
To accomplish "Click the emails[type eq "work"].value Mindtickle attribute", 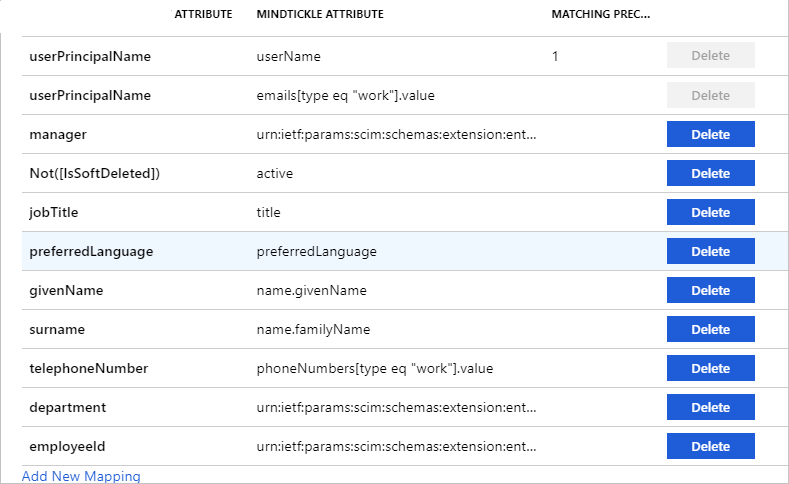I will click(345, 95).
